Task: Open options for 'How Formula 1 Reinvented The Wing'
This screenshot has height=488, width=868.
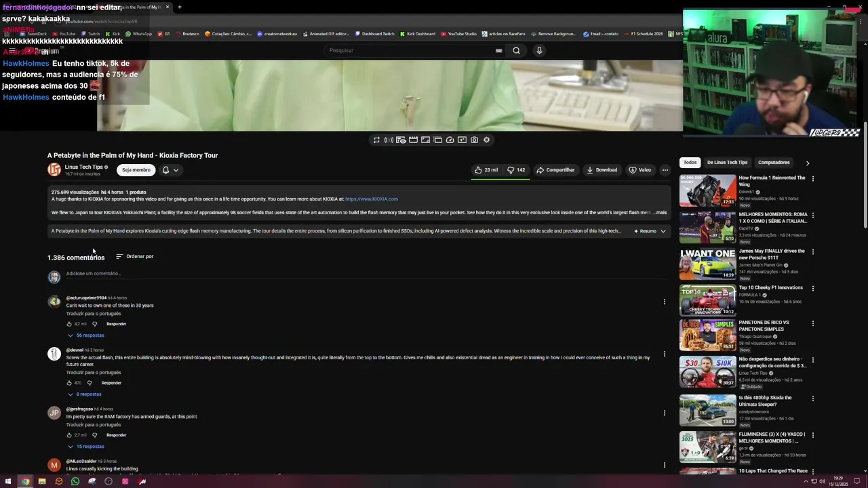Action: click(813, 178)
